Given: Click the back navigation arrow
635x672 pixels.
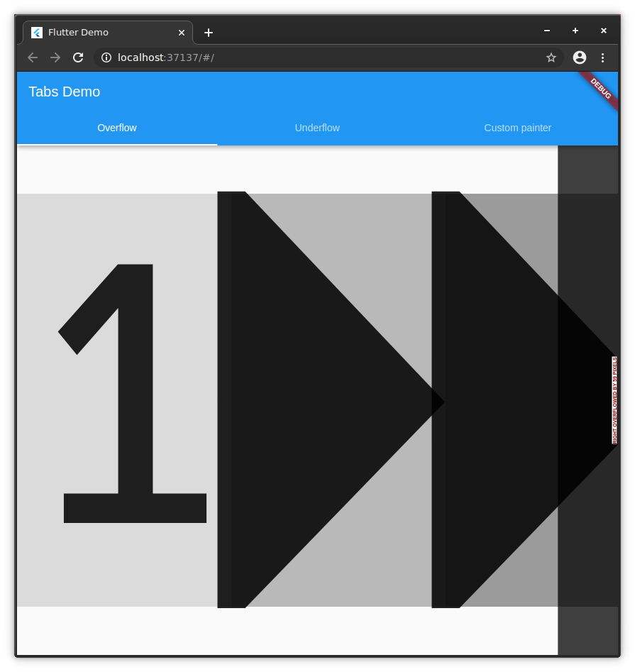Looking at the screenshot, I should pos(32,57).
